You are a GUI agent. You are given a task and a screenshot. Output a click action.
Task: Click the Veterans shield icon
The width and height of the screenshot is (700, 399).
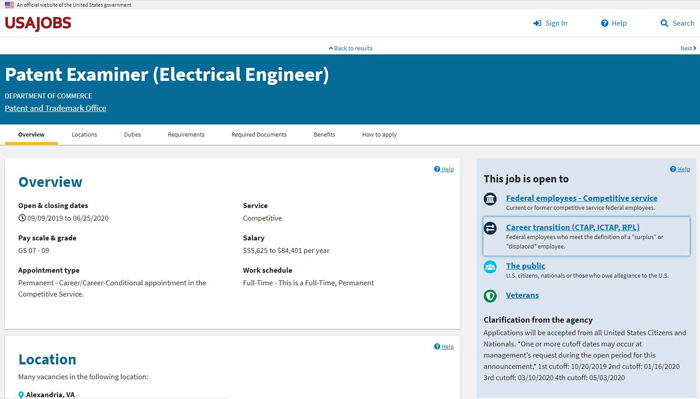click(490, 296)
